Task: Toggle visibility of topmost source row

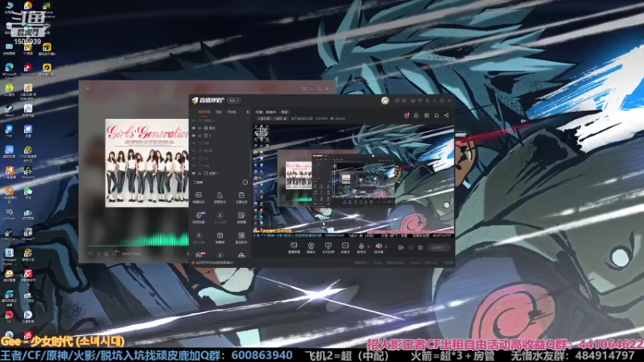Action: (x=194, y=120)
